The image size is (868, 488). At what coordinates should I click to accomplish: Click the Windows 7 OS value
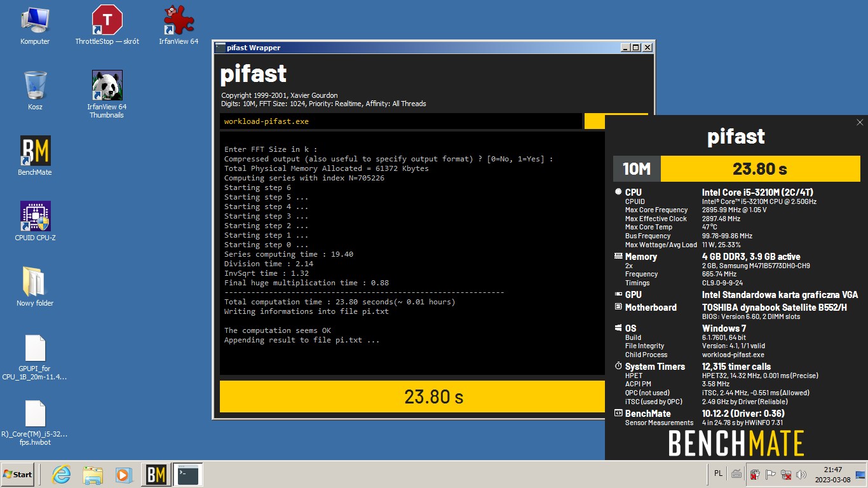724,328
